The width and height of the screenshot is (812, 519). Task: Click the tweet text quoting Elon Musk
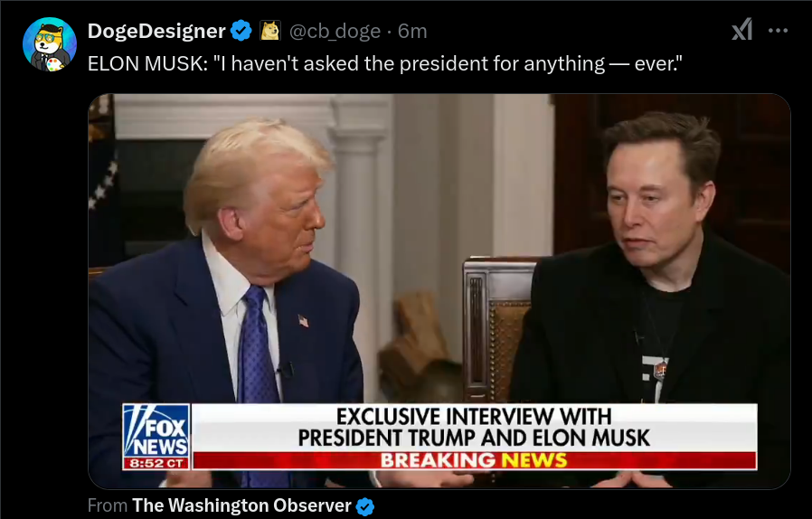pos(385,63)
